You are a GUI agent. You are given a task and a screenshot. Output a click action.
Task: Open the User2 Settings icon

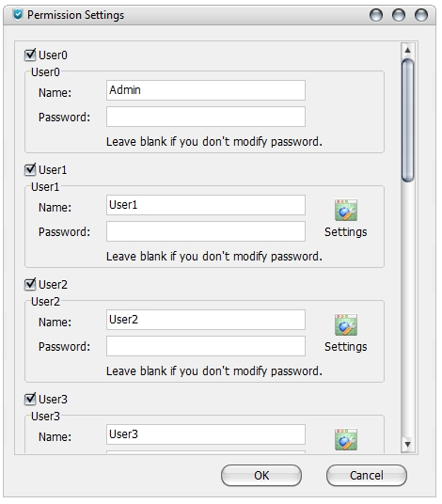pos(346,325)
